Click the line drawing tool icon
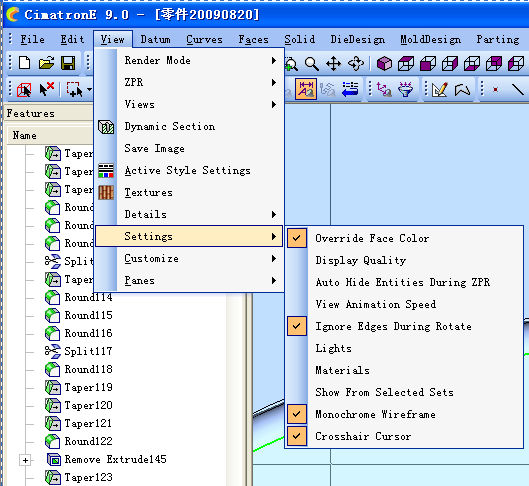 coord(518,89)
